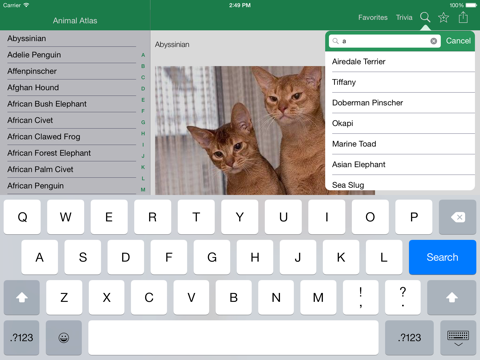
Task: Toggle the right shift key
Action: point(452,297)
